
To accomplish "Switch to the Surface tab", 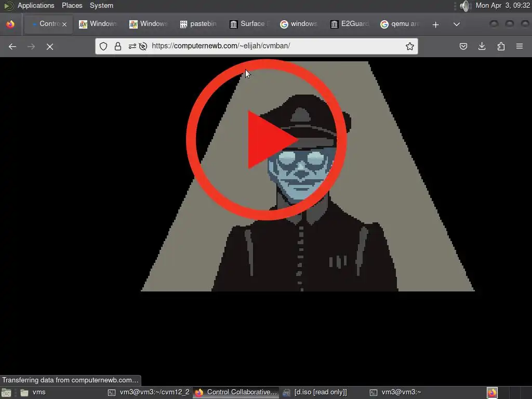I will (x=249, y=24).
